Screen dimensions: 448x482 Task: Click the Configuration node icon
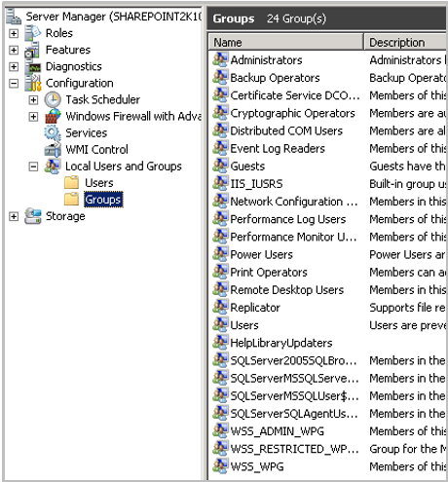33,83
